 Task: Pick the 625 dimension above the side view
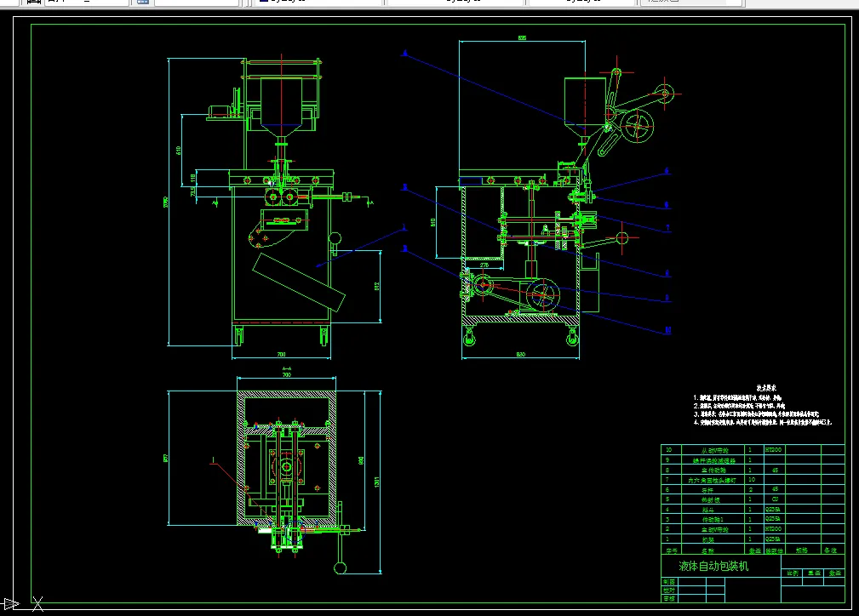(x=522, y=37)
